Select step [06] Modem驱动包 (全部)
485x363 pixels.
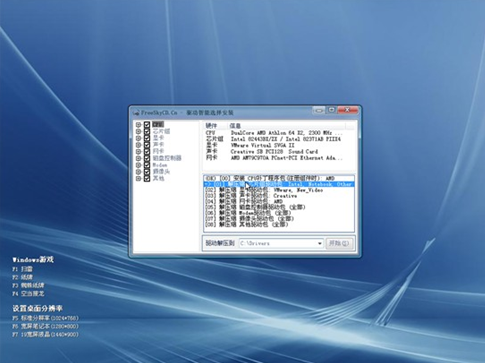tap(279, 213)
